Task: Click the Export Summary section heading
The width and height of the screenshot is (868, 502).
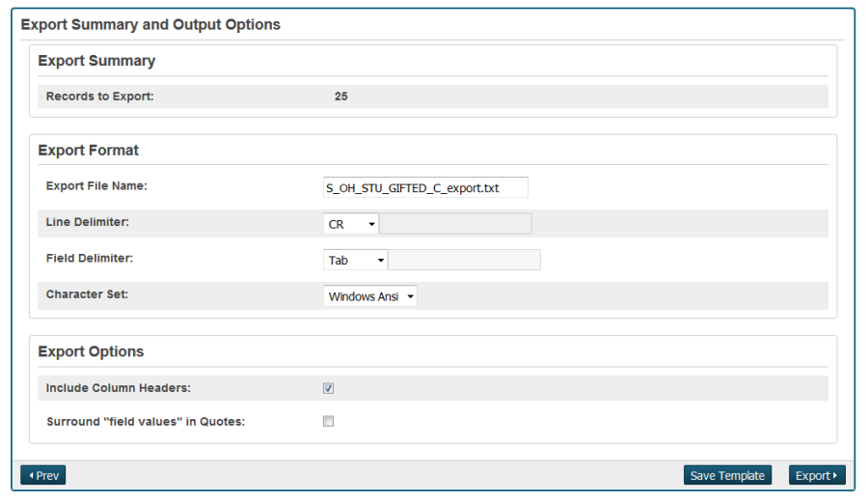Action: (x=96, y=61)
